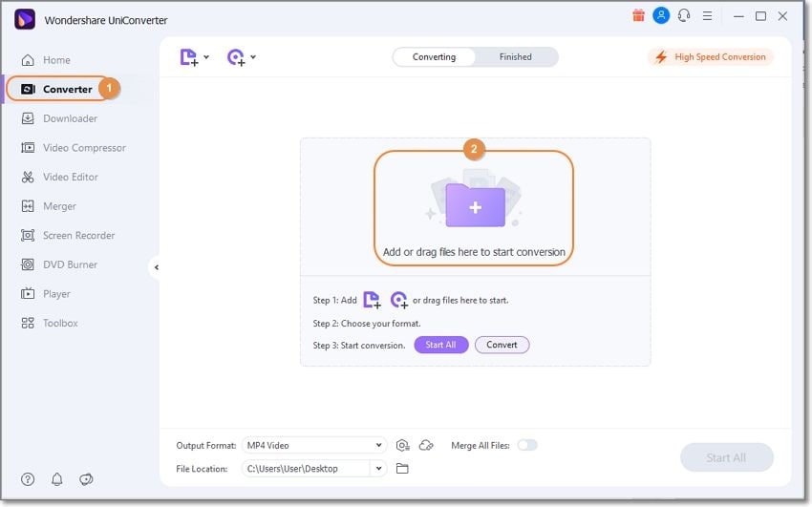Click 'Step 2: Choose your format.' text
Image resolution: width=812 pixels, height=507 pixels.
click(x=367, y=324)
